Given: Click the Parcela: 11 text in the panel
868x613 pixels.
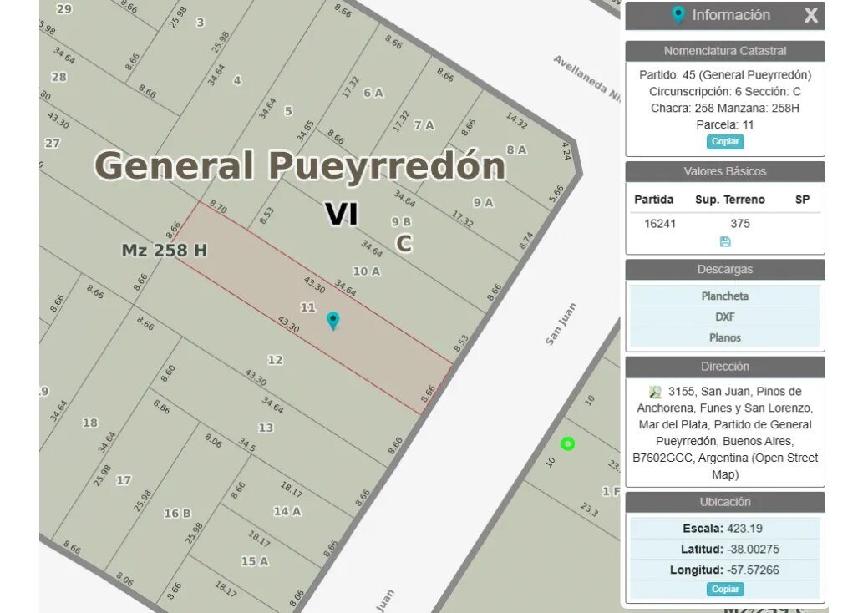Looking at the screenshot, I should [x=724, y=124].
